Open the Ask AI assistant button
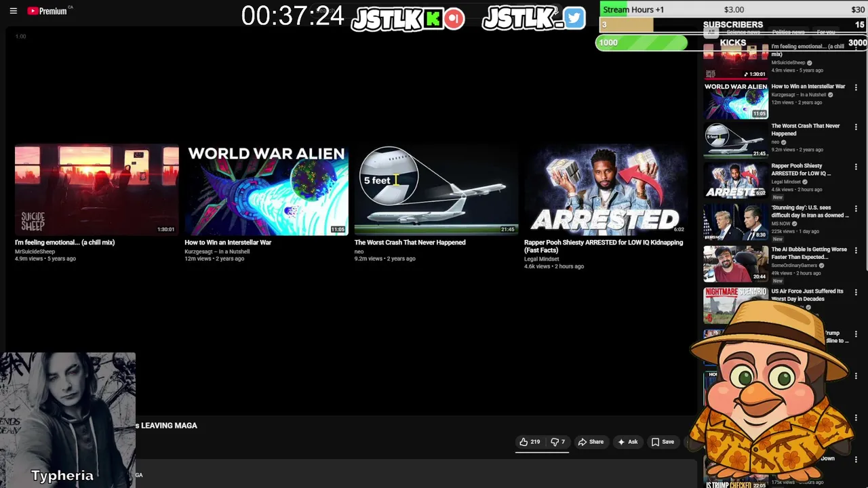 coord(627,442)
